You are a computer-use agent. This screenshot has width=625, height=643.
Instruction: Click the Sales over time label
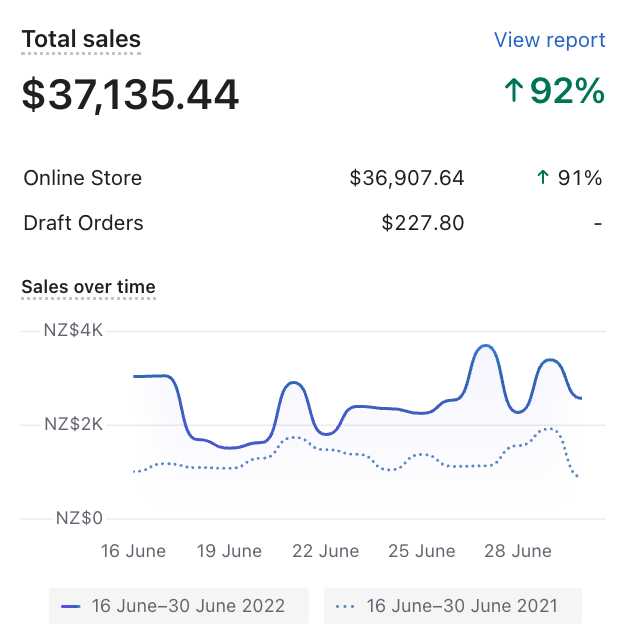(x=89, y=287)
